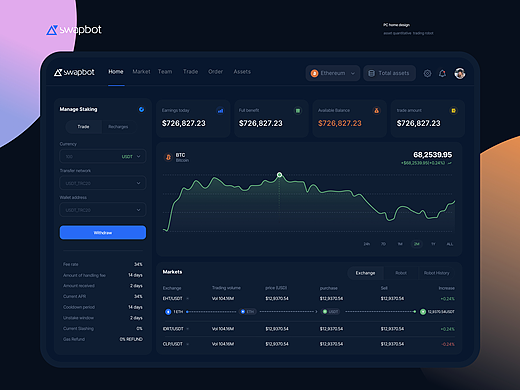The width and height of the screenshot is (520, 390).
Task: Click the green 12,9370.54USDT result icon
Action: (423, 312)
